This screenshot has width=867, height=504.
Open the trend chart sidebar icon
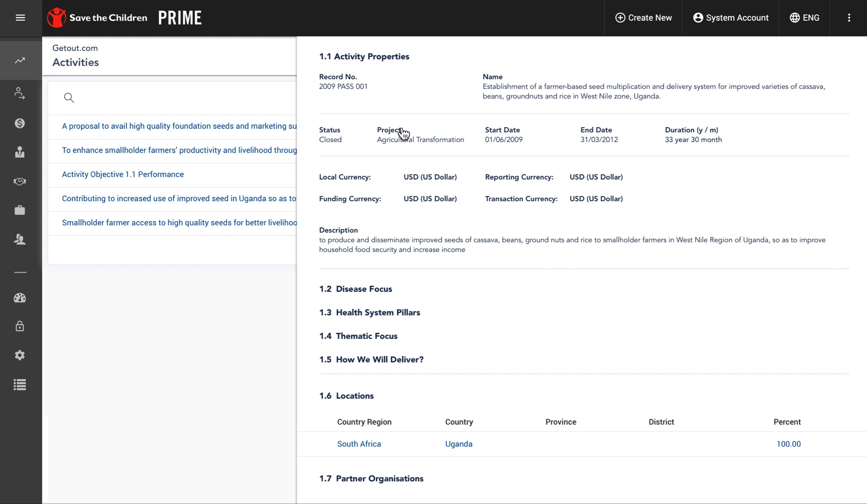tap(20, 60)
